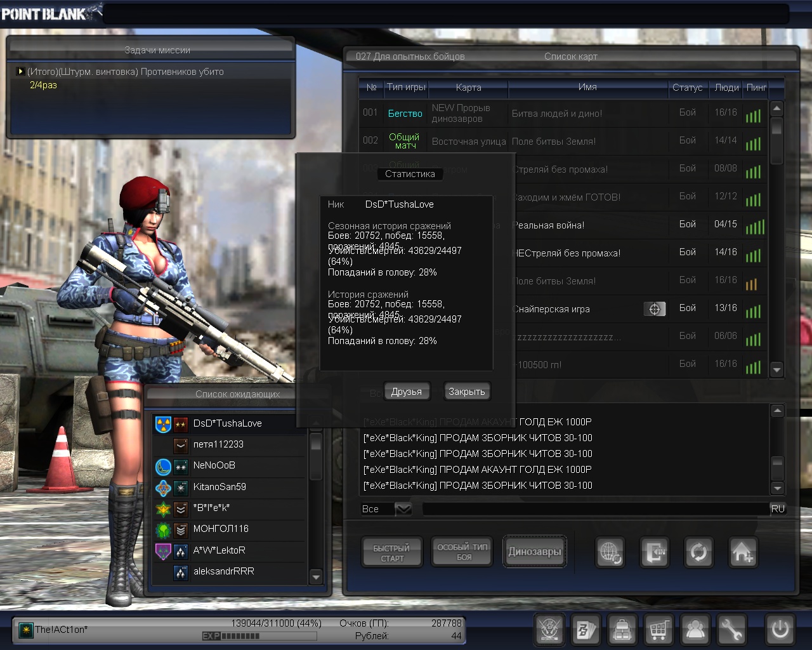Open the PB mission cards icon
Viewport: 812px width, 650px height.
click(586, 630)
